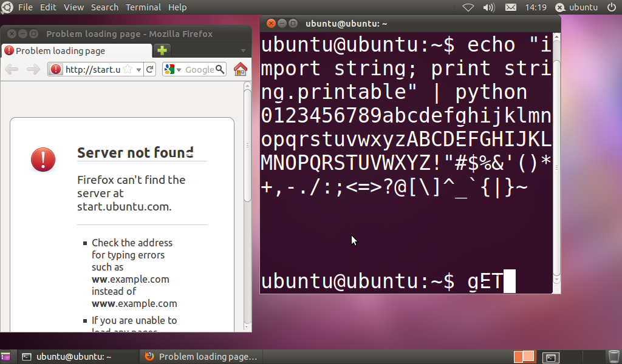
Task: Open the messaging envelope indicator
Action: (511, 7)
